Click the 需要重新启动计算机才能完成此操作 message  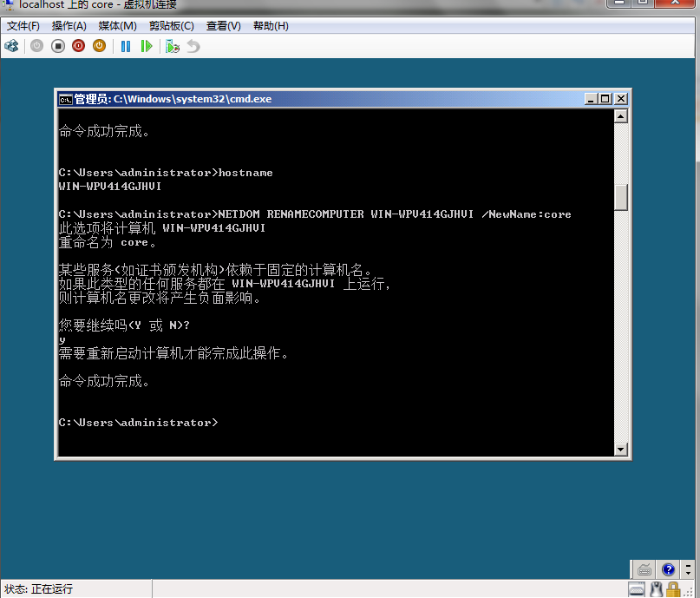click(x=173, y=353)
